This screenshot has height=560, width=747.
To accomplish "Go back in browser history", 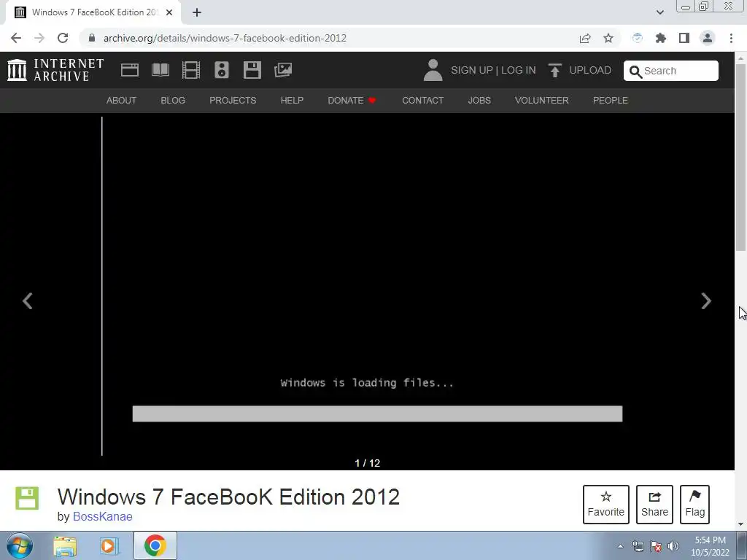I will pos(16,38).
